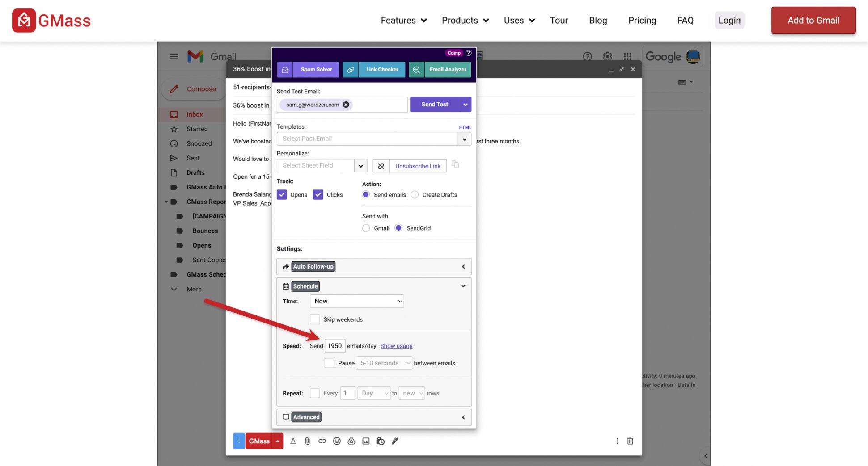Click the Repeat Every number field
The height and width of the screenshot is (466, 868).
[347, 393]
